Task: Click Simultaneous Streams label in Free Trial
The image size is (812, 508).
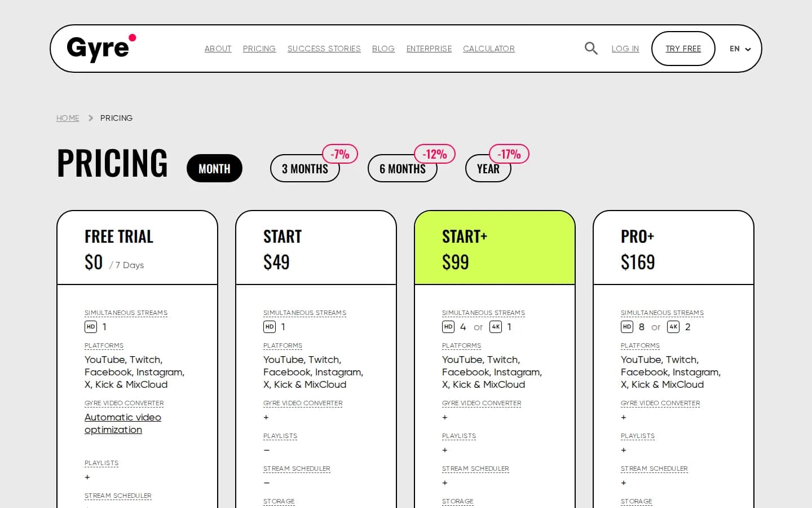Action: [x=126, y=313]
